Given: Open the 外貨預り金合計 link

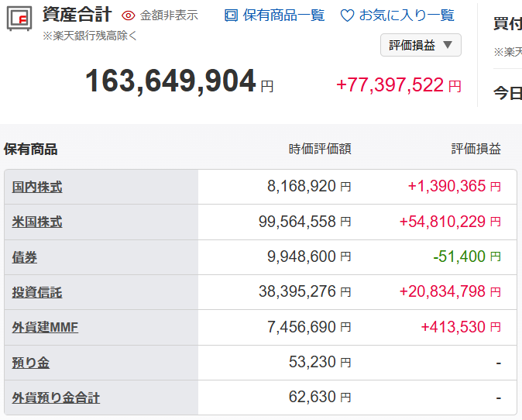Looking at the screenshot, I should coord(56,398).
